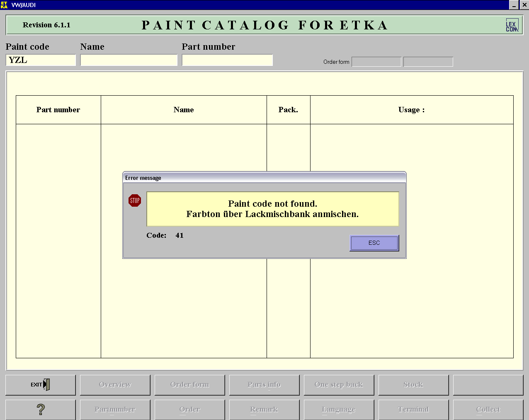
Task: Click the Terminal button
Action: coord(414,410)
